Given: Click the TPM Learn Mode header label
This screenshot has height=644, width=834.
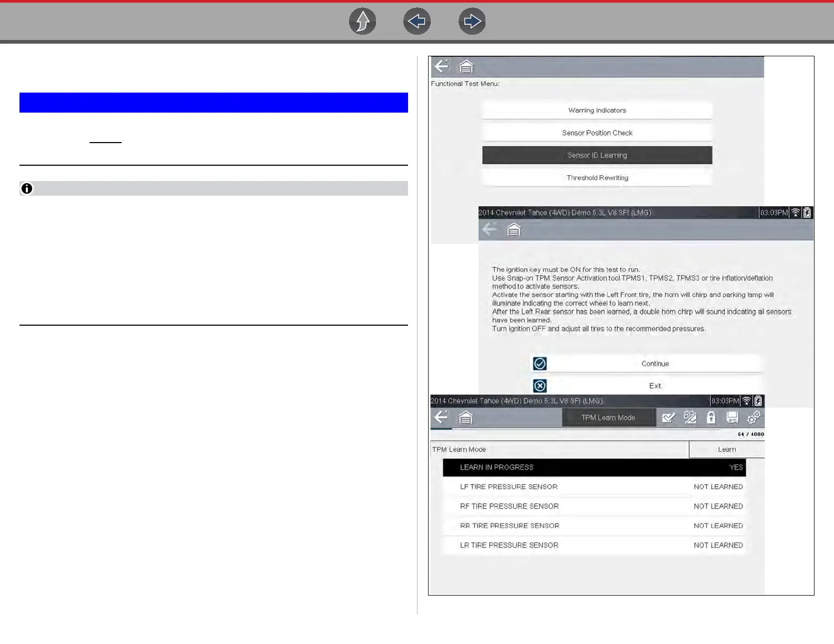Looking at the screenshot, I should point(459,449).
